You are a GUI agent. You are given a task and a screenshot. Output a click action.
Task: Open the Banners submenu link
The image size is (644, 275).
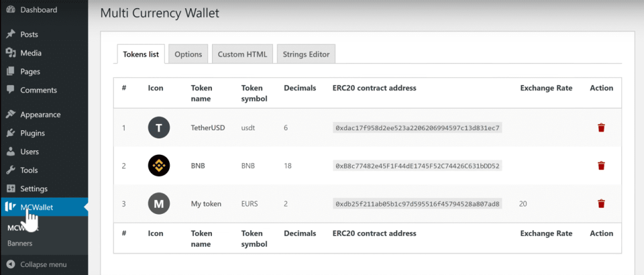tap(19, 244)
